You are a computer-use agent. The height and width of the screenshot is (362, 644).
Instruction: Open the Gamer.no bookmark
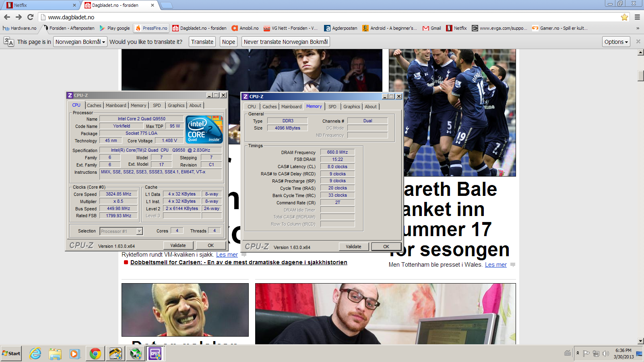coord(559,28)
